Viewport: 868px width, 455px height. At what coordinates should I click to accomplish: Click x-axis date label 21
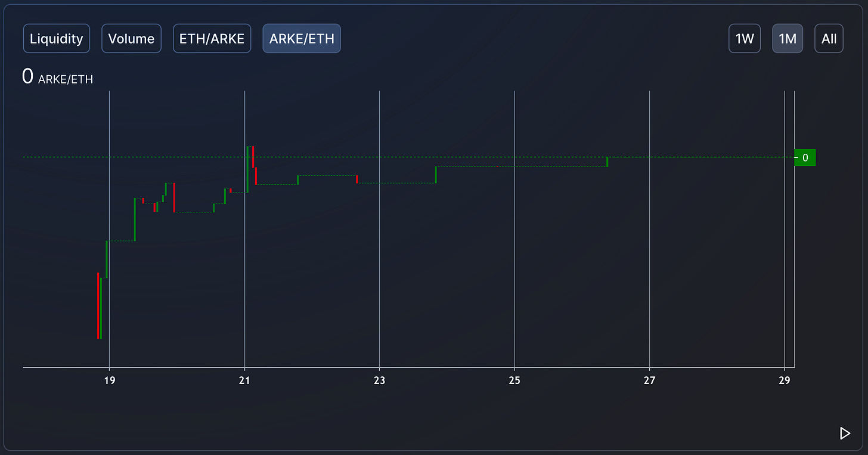tap(244, 380)
